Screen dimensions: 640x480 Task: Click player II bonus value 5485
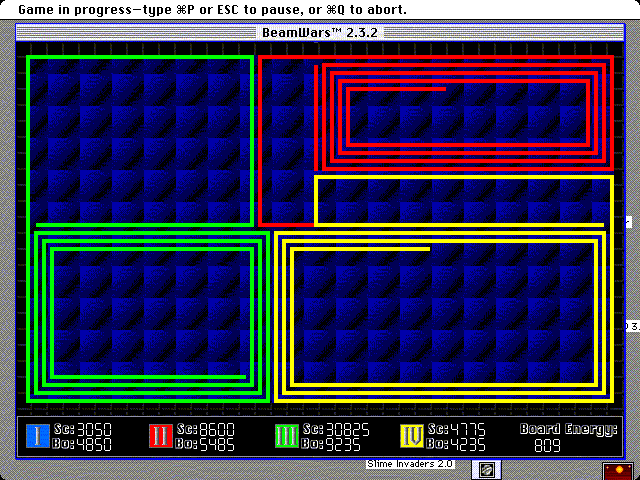pos(214,444)
